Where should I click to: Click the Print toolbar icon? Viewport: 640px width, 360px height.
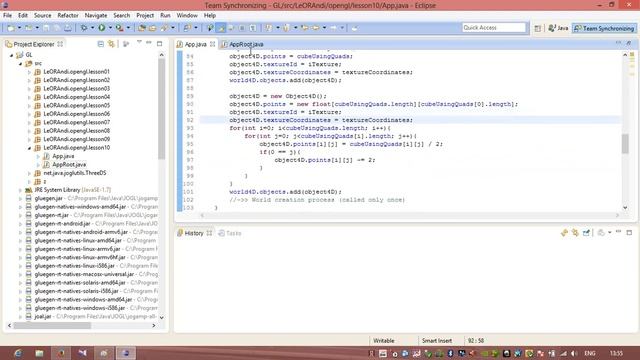[x=68, y=28]
